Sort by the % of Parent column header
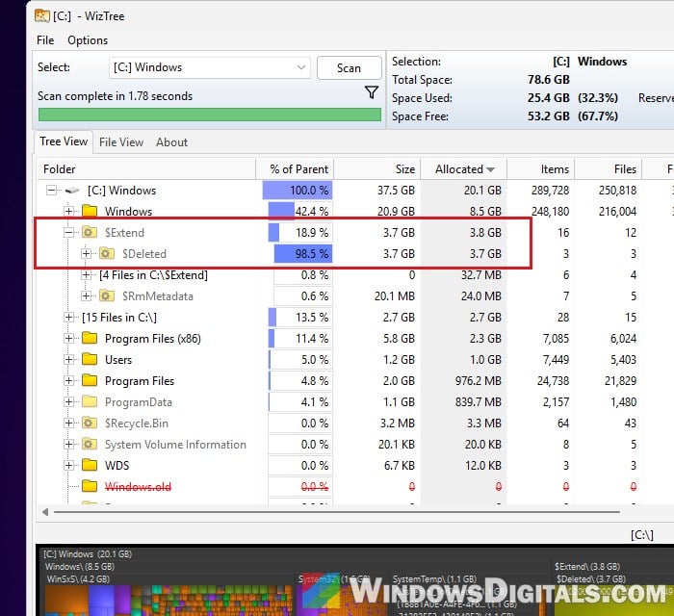This screenshot has width=674, height=616. pos(295,169)
